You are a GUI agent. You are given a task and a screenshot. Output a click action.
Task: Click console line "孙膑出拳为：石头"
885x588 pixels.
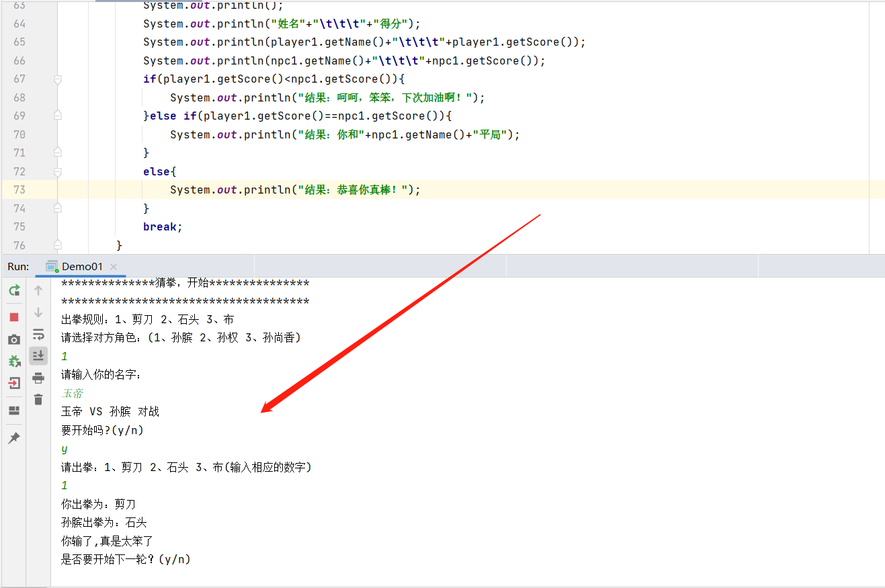[104, 522]
